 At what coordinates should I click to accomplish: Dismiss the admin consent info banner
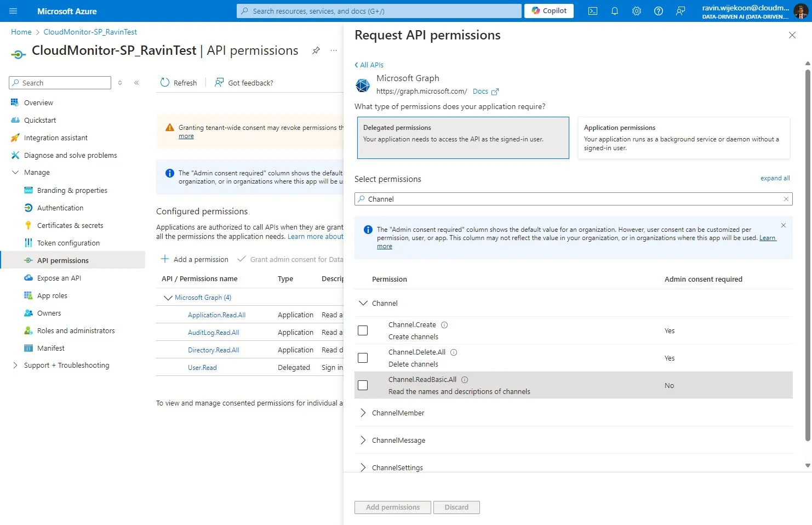coord(784,225)
